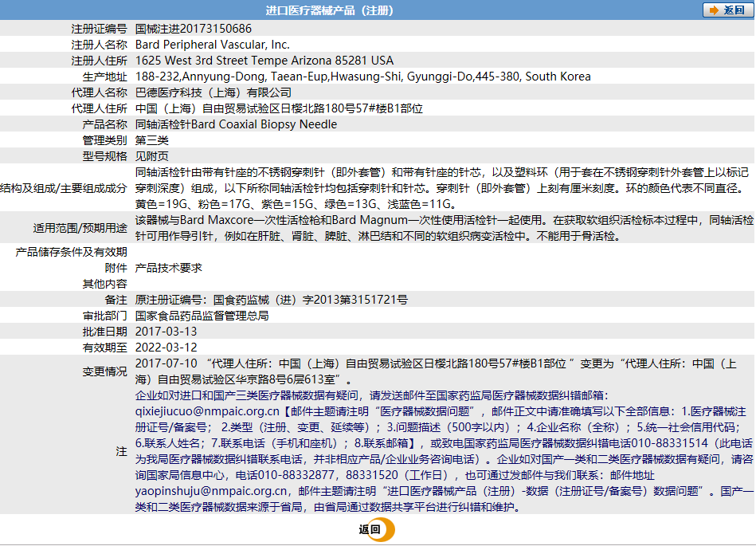Screen dimensions: 756x546
Task: Click the paragraph starting 该器械与Bard Maxcore
Action: pyautogui.click(x=444, y=228)
